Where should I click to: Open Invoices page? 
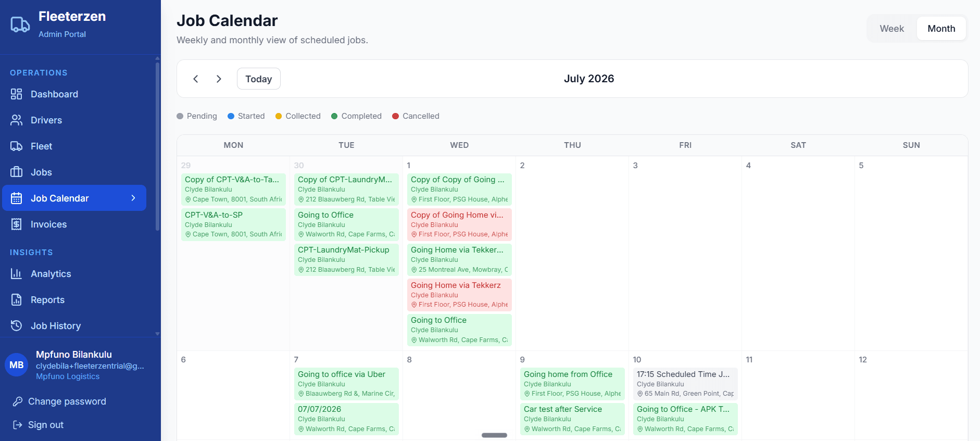[x=74, y=224]
